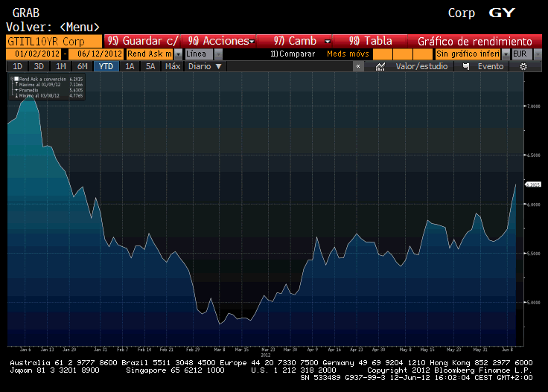Click the third moving average input box
The width and height of the screenshot is (548, 392).
click(423, 54)
